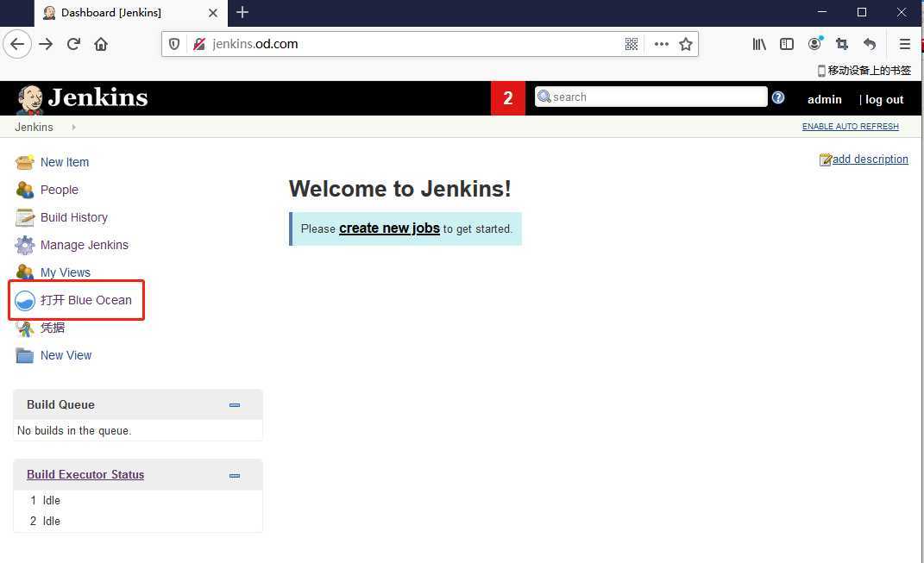The height and width of the screenshot is (563, 924).
Task: Click the 'No builds in the queue.' text
Action: pos(74,431)
